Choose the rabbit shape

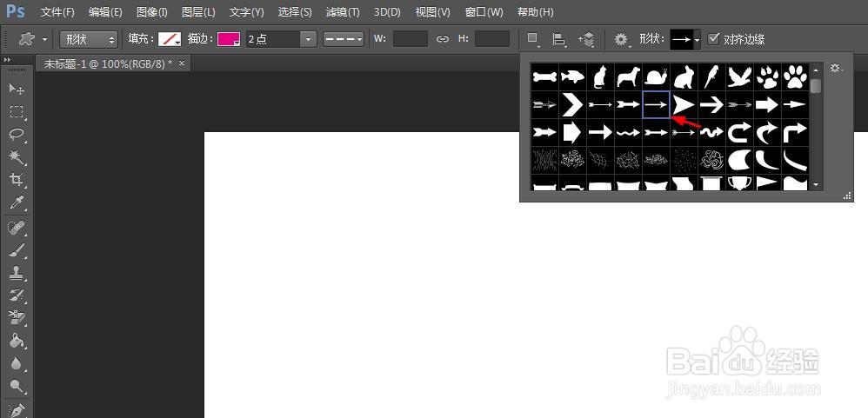point(684,76)
